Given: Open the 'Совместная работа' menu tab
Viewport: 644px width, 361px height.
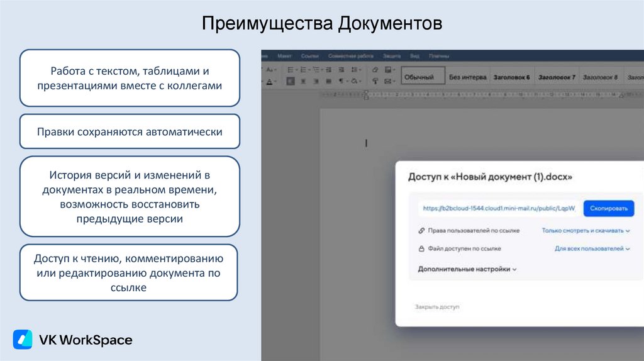Looking at the screenshot, I should (x=351, y=56).
